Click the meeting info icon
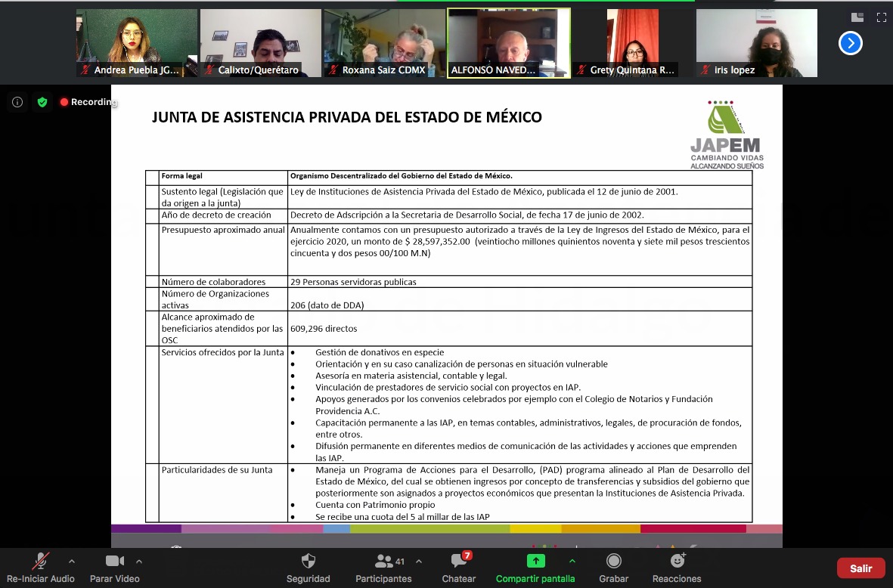 (x=17, y=103)
